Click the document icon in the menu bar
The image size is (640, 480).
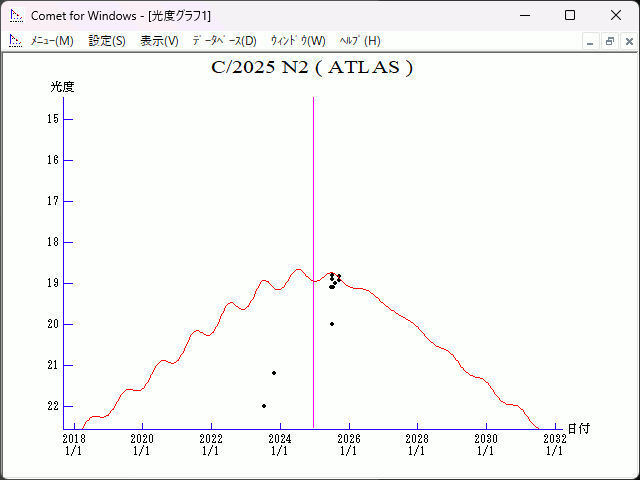(x=15, y=41)
